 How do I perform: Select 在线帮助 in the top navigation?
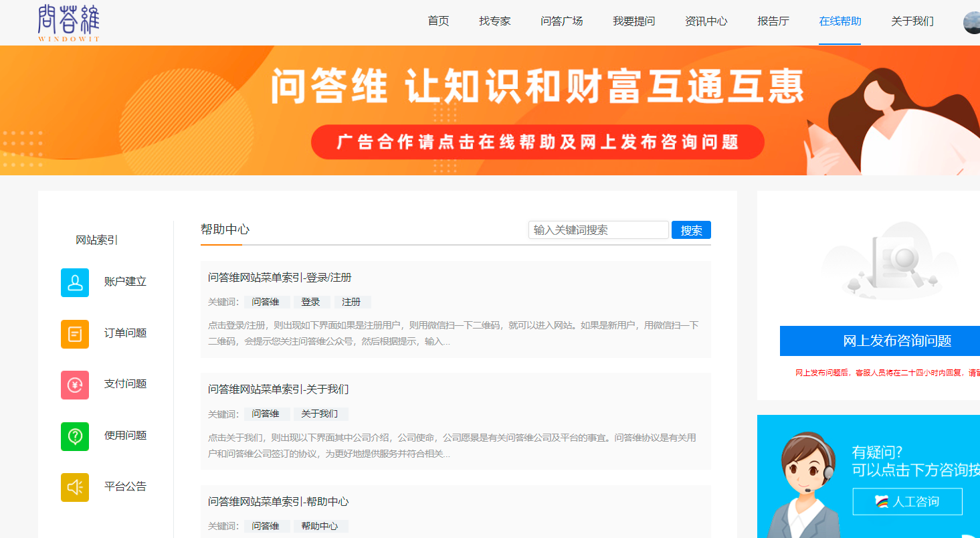840,21
